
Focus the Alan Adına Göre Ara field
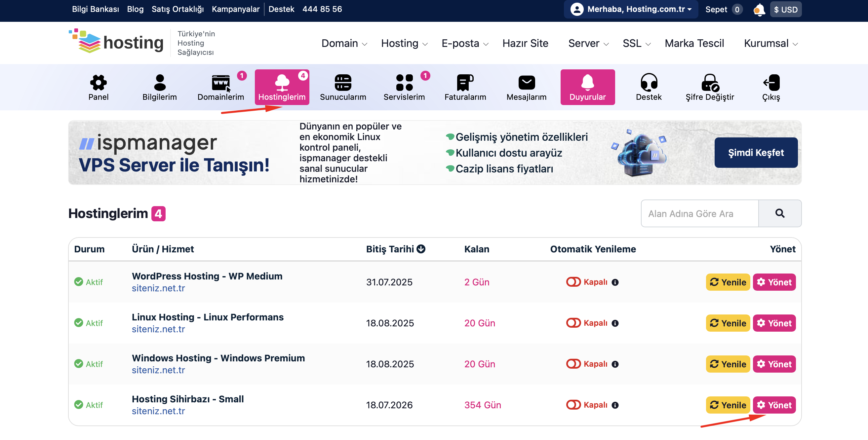pyautogui.click(x=699, y=213)
